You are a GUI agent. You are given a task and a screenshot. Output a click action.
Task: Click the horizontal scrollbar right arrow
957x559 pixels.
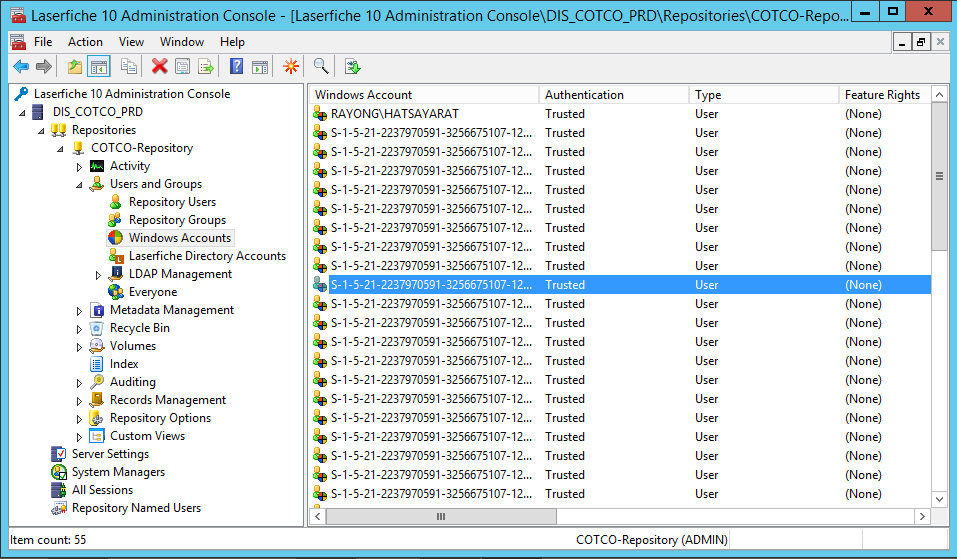[922, 516]
